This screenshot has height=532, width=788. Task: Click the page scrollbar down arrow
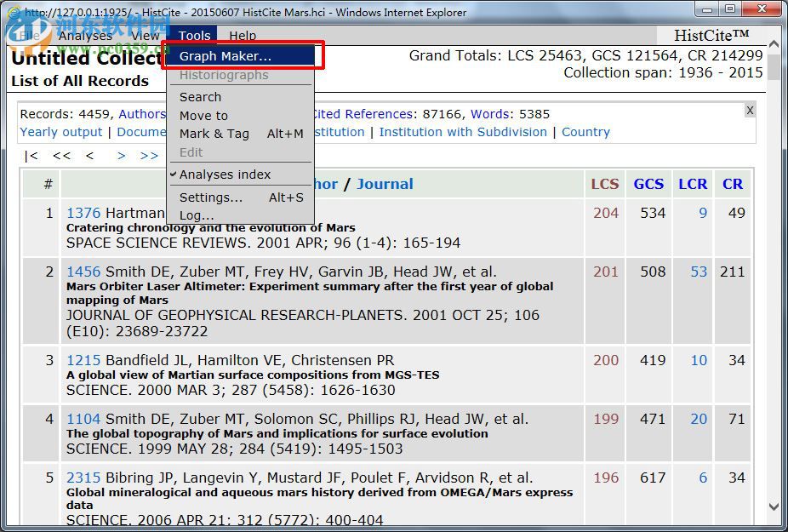(x=774, y=506)
